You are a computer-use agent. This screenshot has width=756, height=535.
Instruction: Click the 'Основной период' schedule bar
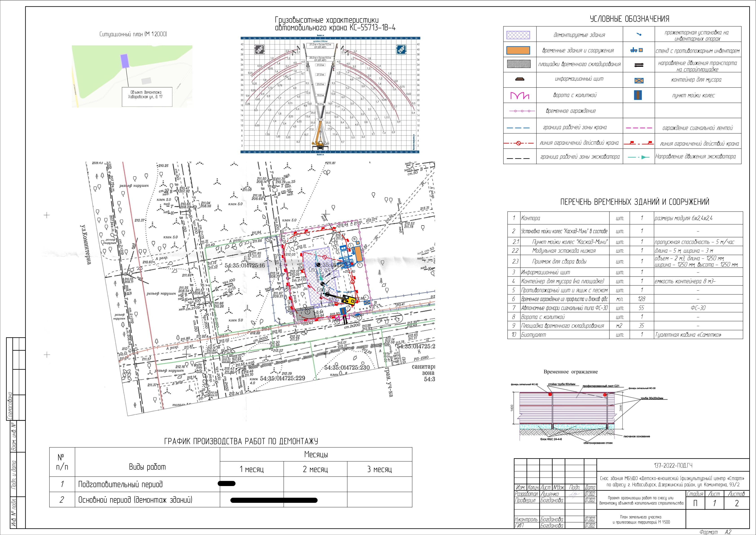tap(274, 500)
